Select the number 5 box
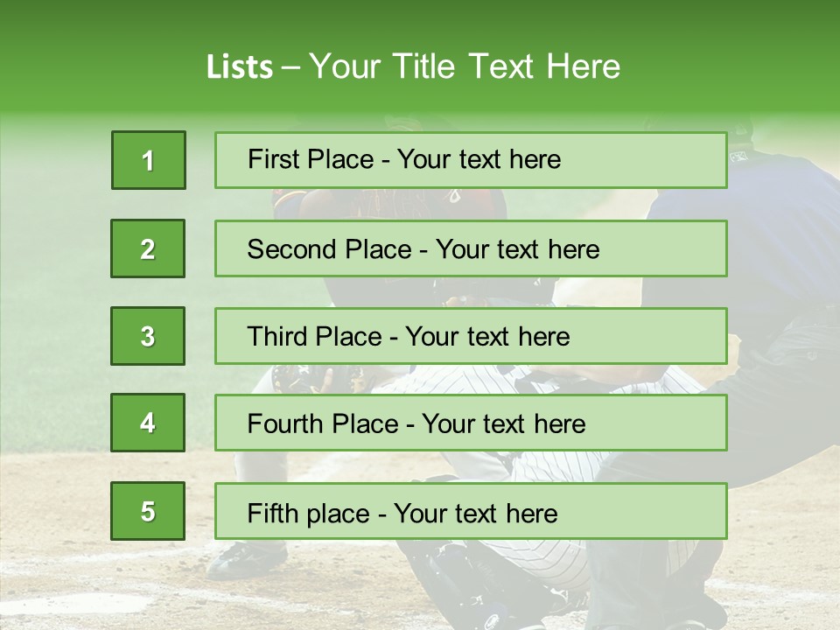 [x=148, y=511]
